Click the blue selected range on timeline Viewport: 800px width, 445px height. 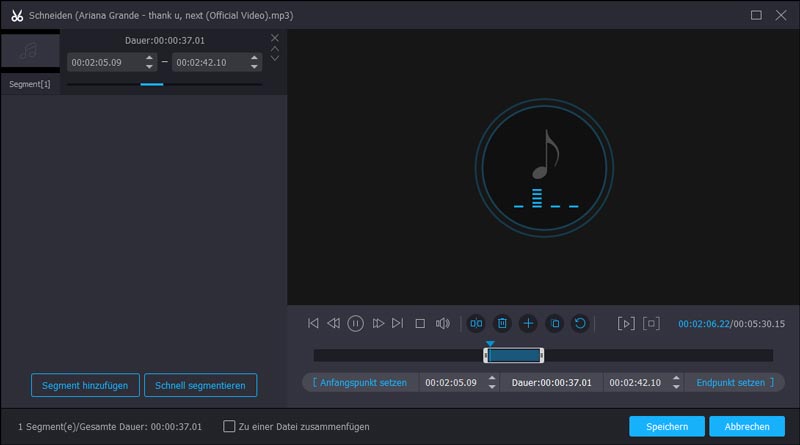[514, 355]
